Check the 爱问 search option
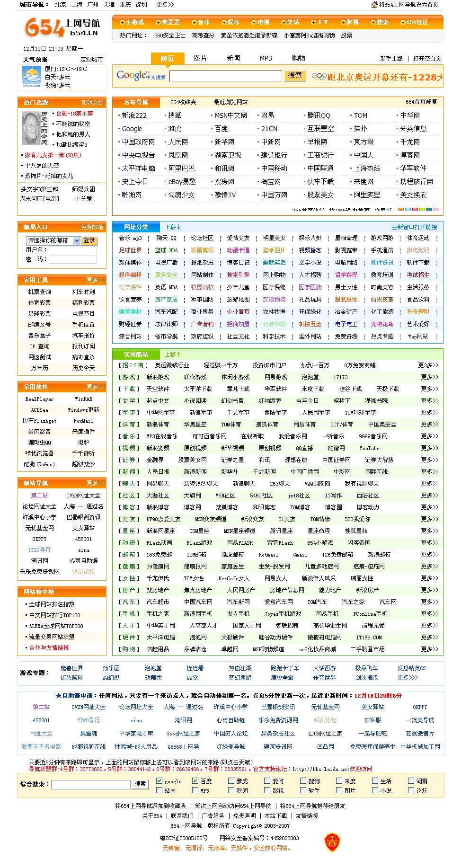Screen dimensions: 461x868 267,781
